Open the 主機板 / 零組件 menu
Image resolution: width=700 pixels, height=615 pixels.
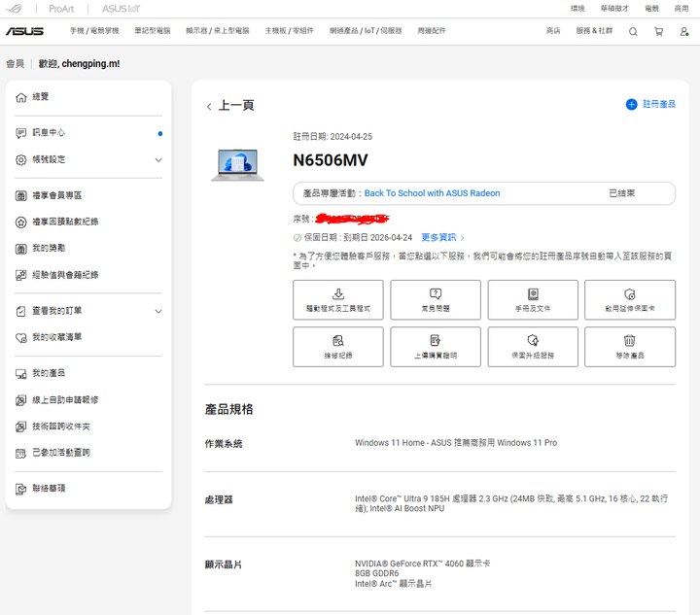pos(290,31)
